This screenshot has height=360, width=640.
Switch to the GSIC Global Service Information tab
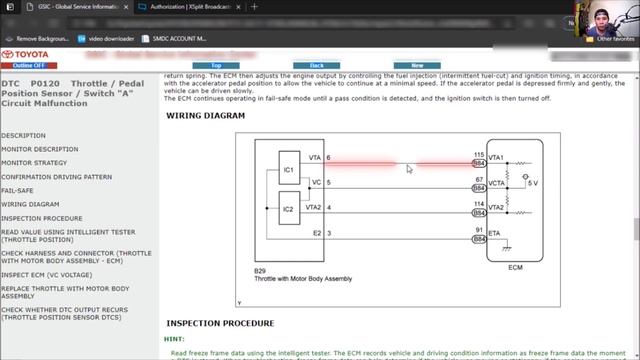78,7
